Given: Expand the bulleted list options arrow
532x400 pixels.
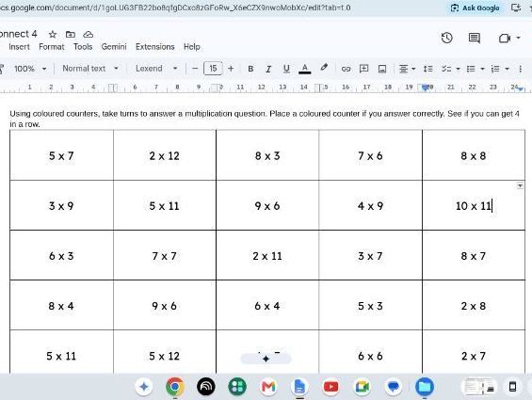Looking at the screenshot, I should [482, 69].
